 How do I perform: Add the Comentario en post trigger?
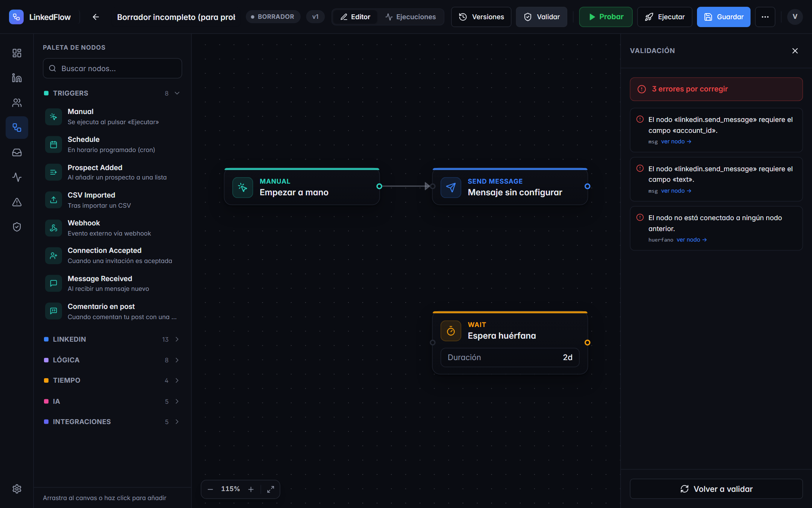click(112, 312)
